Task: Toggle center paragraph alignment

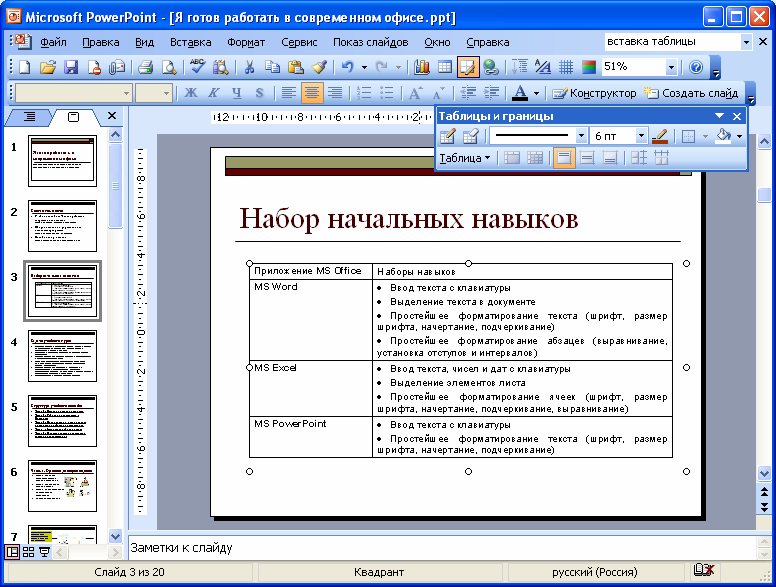Action: coord(312,93)
